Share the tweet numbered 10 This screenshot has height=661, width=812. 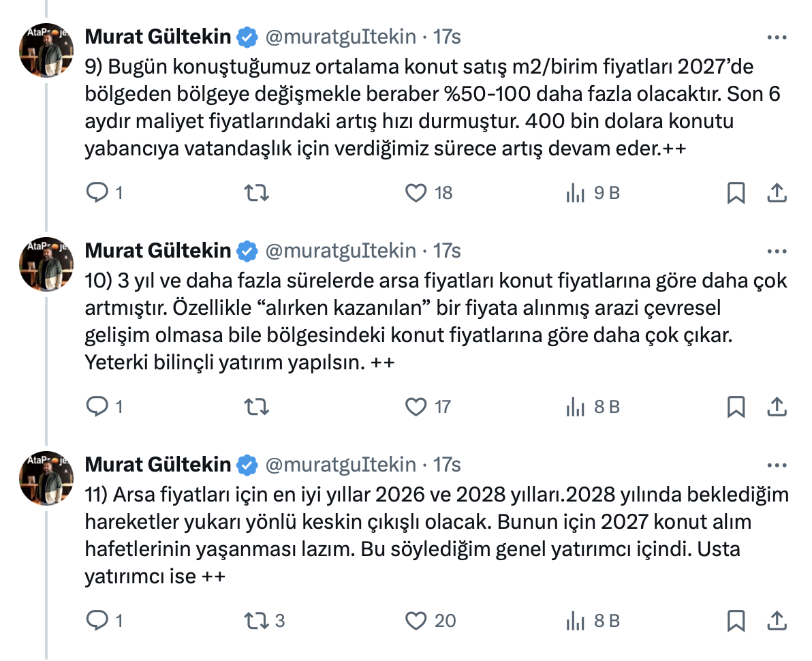(777, 407)
